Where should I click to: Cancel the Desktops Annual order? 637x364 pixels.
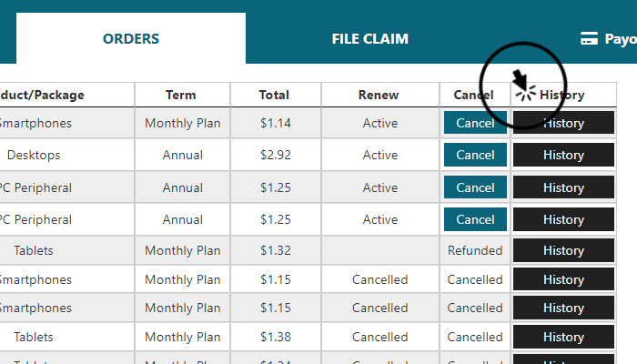click(475, 155)
